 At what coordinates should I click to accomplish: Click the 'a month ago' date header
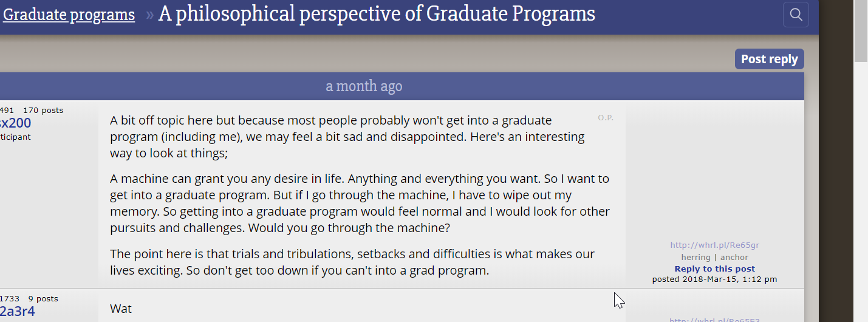pyautogui.click(x=364, y=86)
